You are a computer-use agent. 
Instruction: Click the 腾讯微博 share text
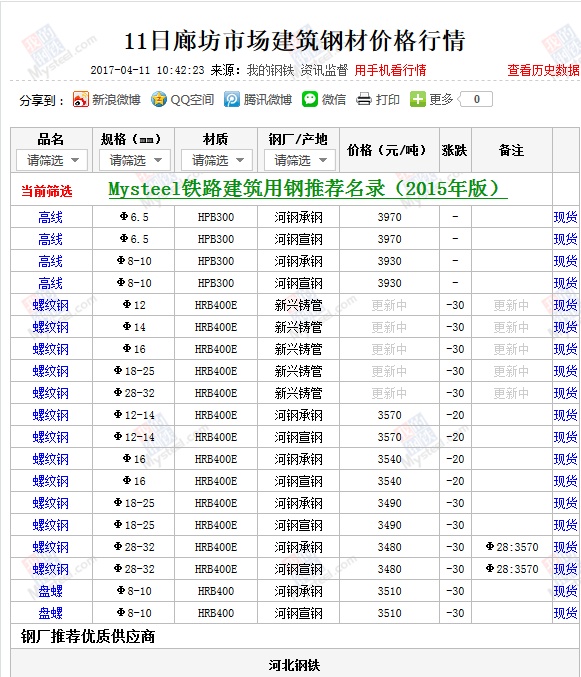click(268, 100)
